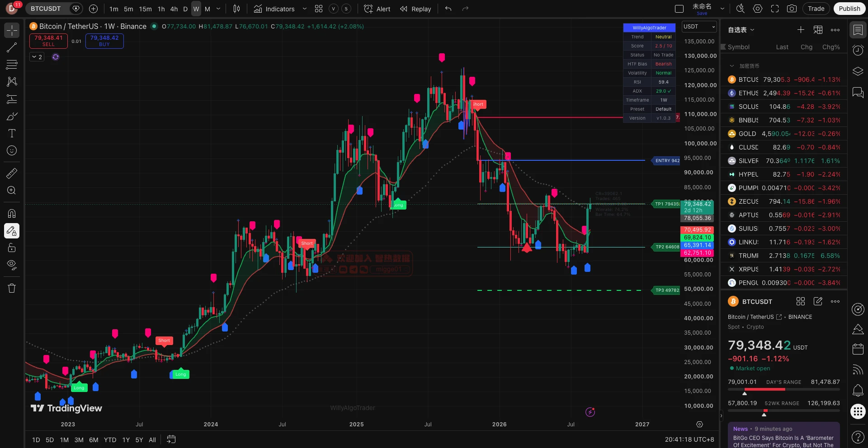
Task: Switch to the 15m timeframe
Action: [145, 9]
